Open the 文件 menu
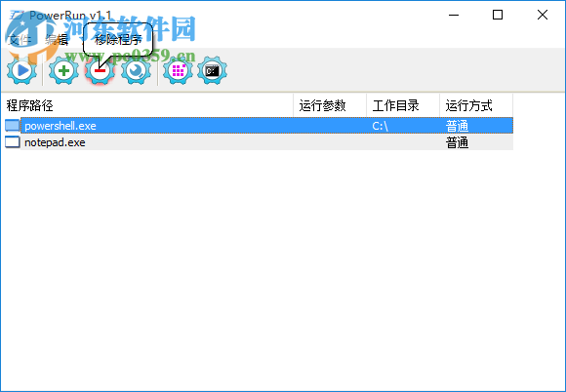 [20, 40]
